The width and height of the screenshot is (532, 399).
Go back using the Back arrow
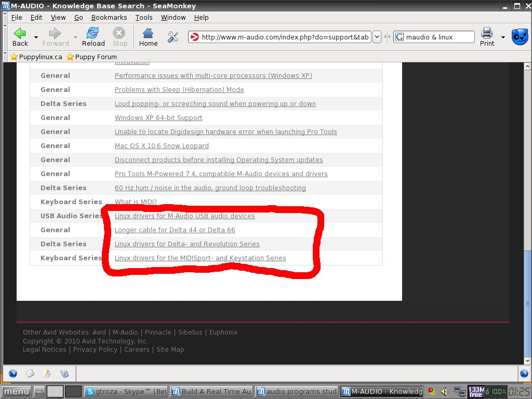20,37
